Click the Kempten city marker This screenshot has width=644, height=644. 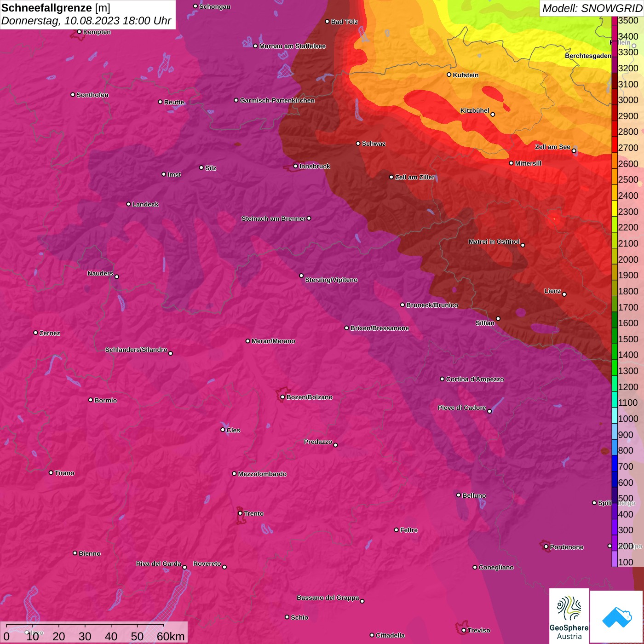(79, 32)
